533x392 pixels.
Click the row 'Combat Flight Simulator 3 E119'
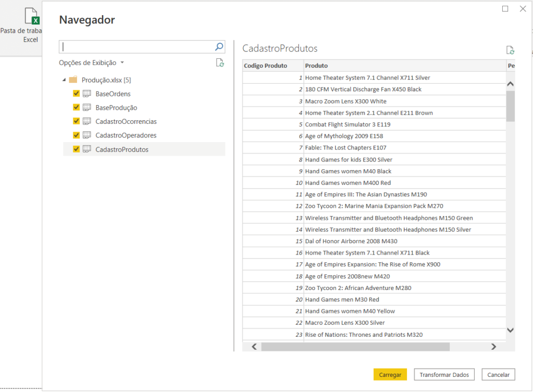coord(374,124)
